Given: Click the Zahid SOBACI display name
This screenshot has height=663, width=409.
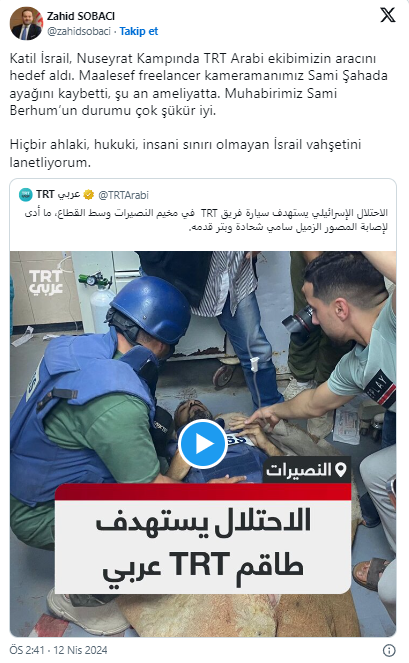Looking at the screenshot, I should [81, 16].
